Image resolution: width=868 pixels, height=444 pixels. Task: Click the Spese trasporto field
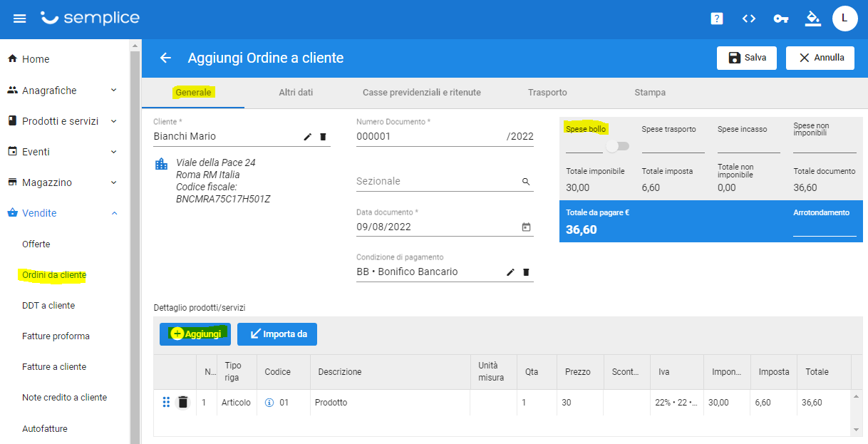673,145
